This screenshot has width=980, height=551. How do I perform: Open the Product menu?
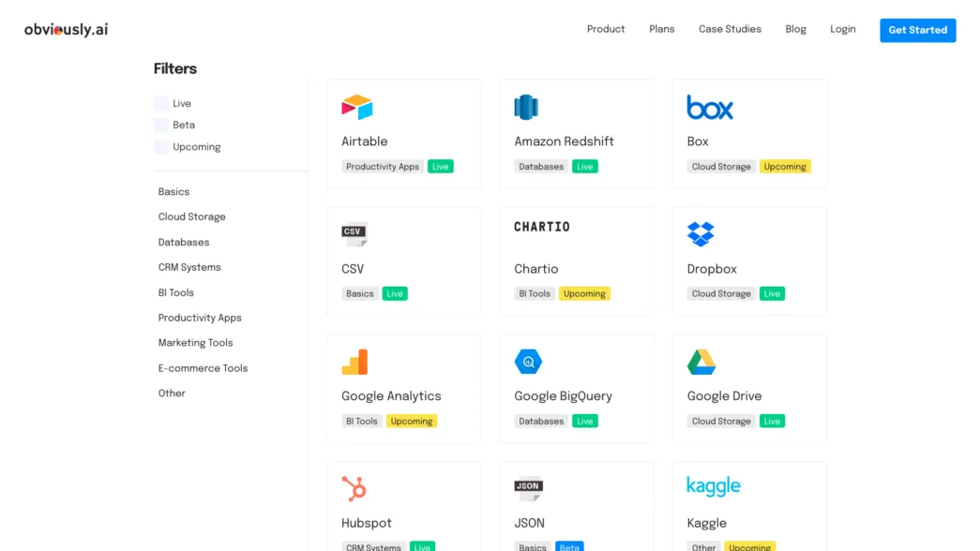[606, 29]
